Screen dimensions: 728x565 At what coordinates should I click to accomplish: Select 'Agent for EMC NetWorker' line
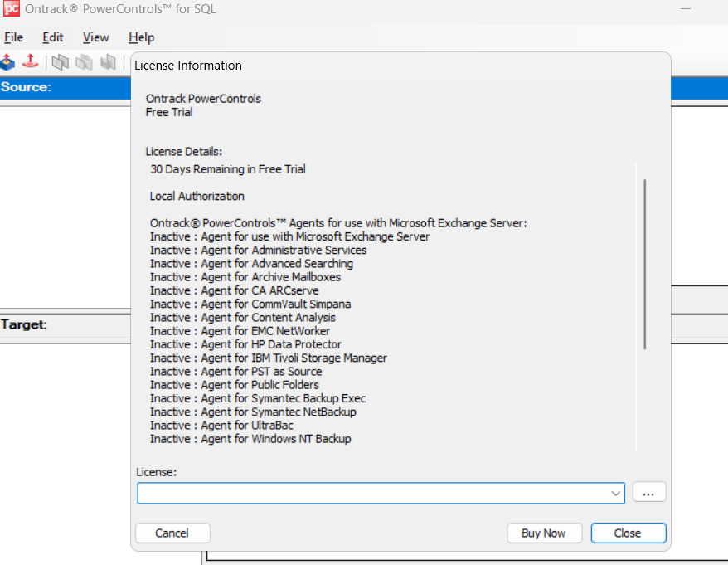click(240, 331)
